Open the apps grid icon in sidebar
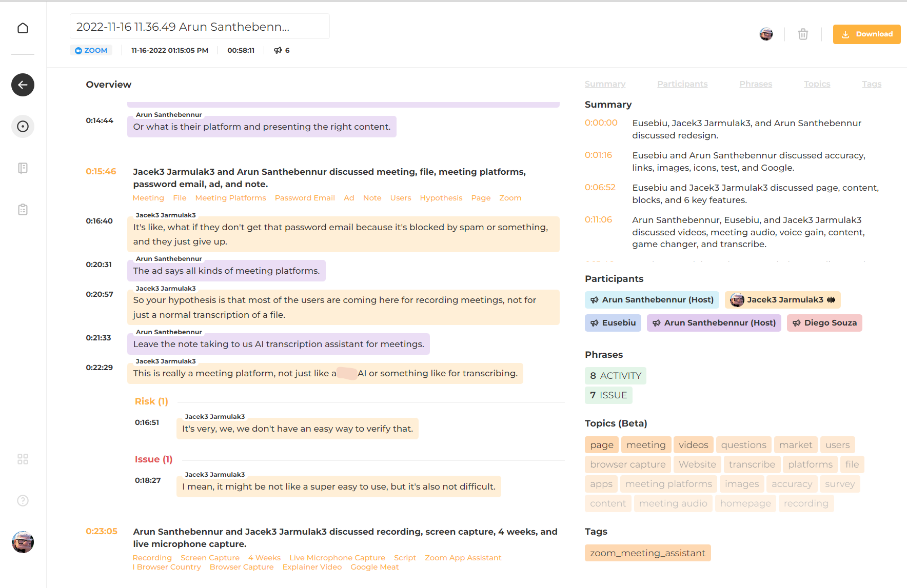907x588 pixels. click(23, 459)
